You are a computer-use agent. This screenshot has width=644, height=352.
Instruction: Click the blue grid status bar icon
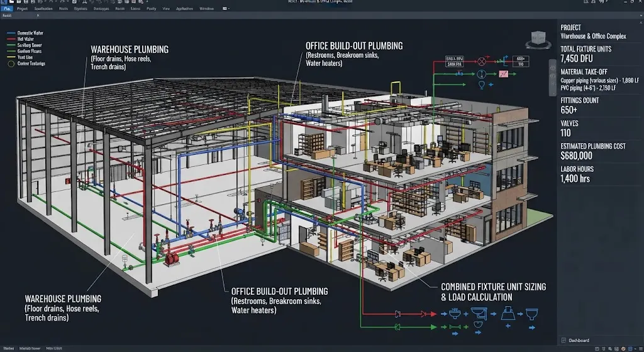pos(630,349)
